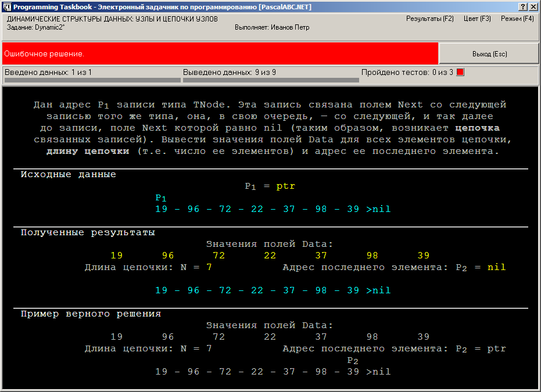This screenshot has width=541, height=392.
Task: Click the Полученные результаты section heading
Action: (x=88, y=233)
